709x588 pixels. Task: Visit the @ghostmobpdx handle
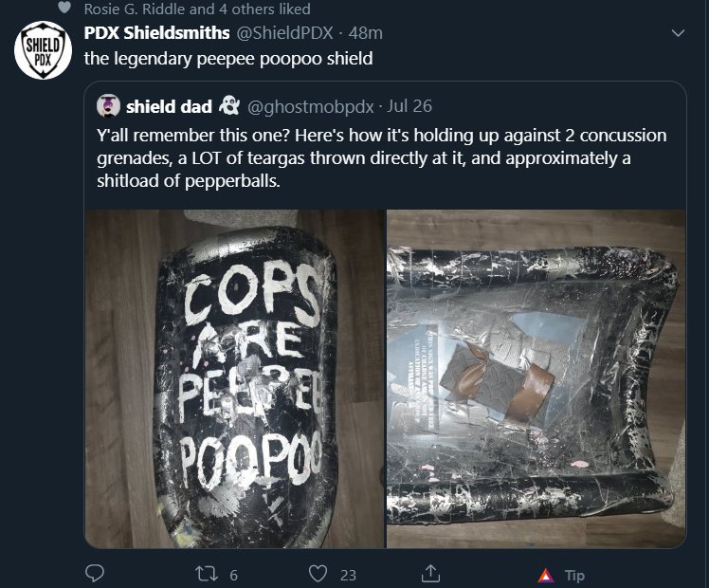[311, 107]
